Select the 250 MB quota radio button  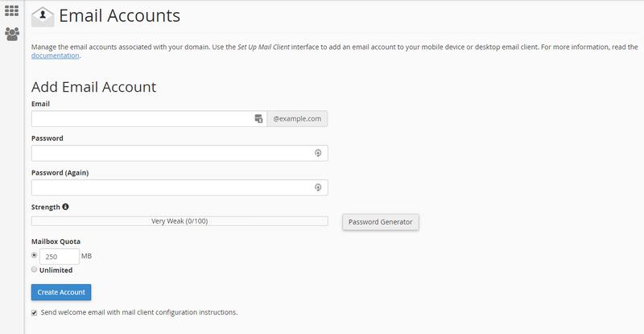pyautogui.click(x=34, y=255)
